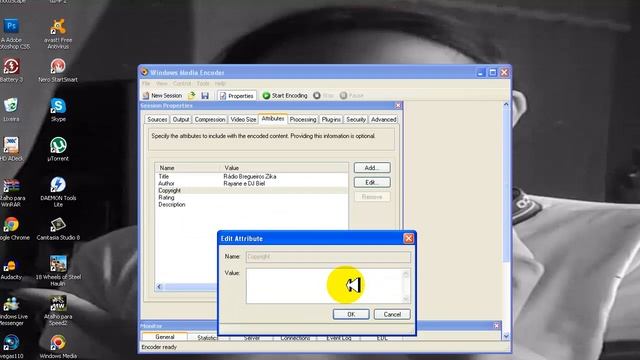Select the General tab in Monitor panel
The width and height of the screenshot is (640, 360).
[x=164, y=337]
